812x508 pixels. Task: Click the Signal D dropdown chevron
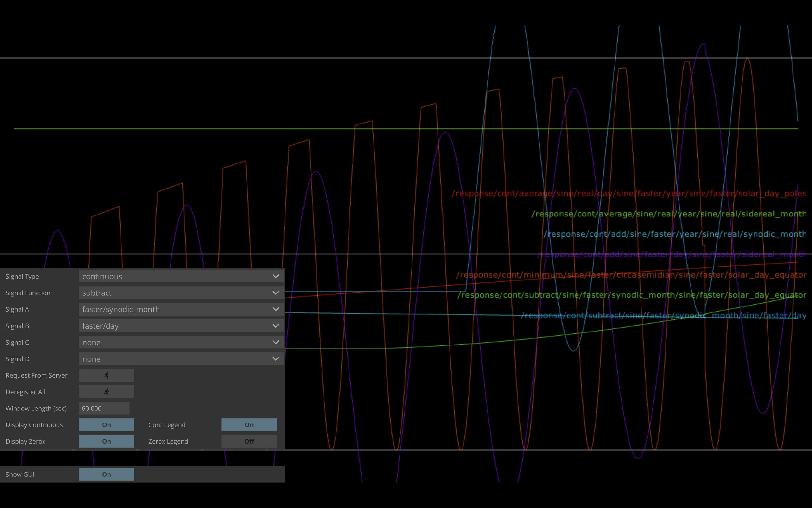point(275,359)
